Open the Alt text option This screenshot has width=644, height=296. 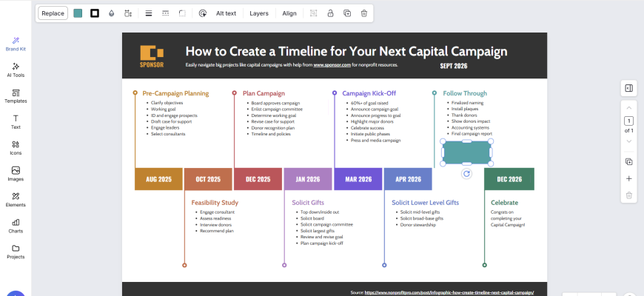[x=226, y=13]
